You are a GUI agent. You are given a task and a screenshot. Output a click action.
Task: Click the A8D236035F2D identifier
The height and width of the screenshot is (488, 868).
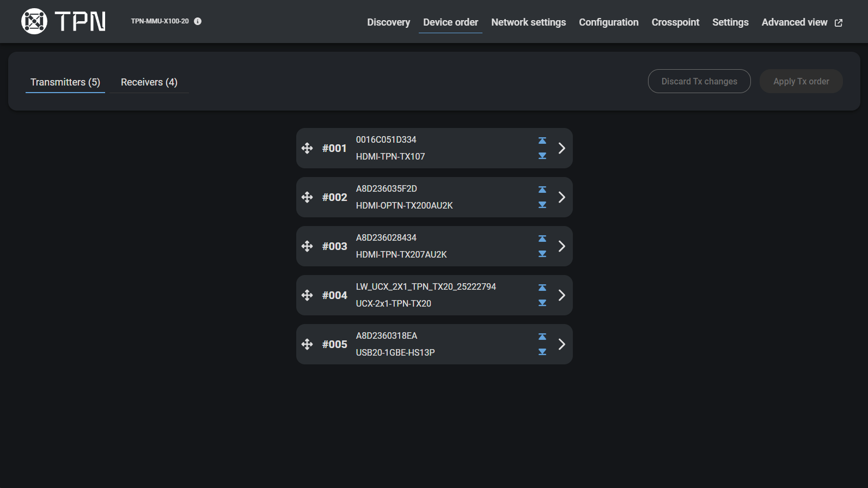click(387, 189)
